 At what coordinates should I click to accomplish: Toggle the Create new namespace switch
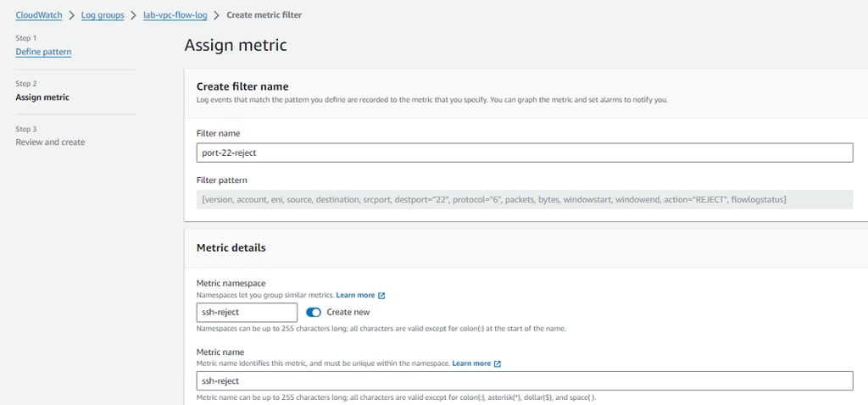click(314, 312)
